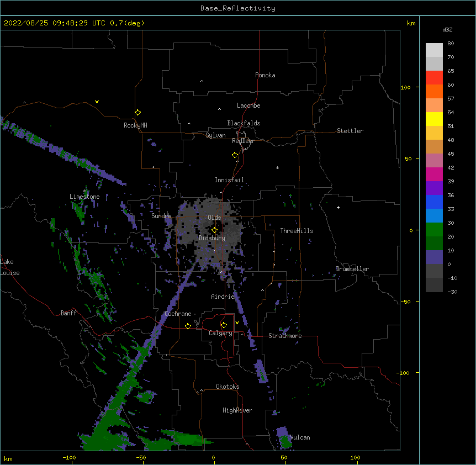This screenshot has height=465, width=476.
Task: Click the Olds city label
Action: click(x=214, y=218)
